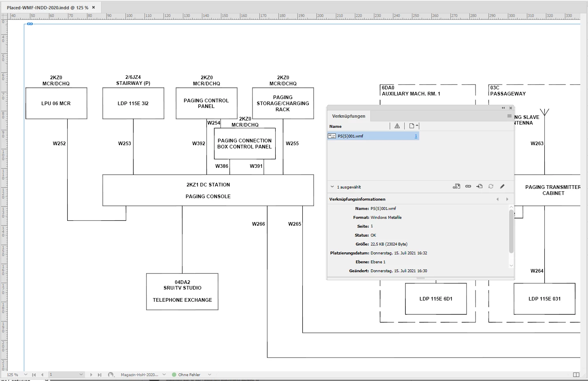The image size is (588, 381).
Task: Click 'AUXILIARY MACH. RM. 1' label
Action: 411,94
